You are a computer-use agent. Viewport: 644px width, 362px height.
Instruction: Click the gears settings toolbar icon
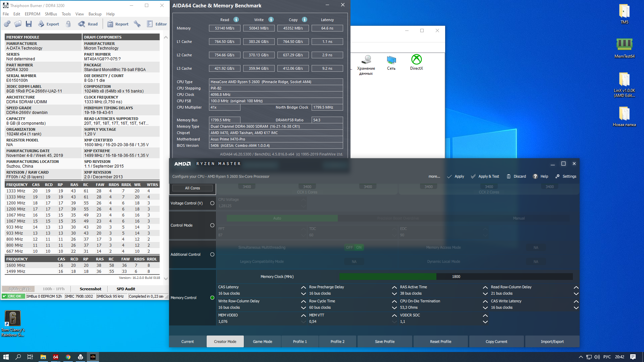[x=7, y=24]
